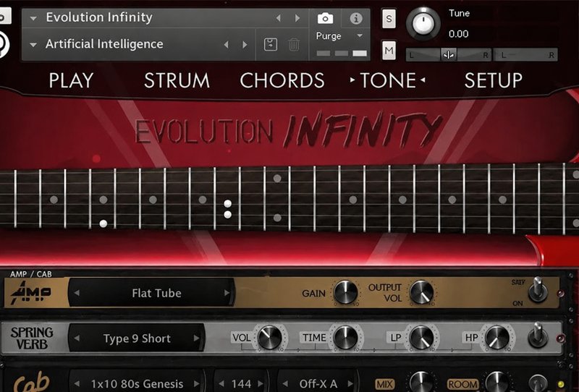Viewport: 579px width, 392px height.
Task: Switch to the STRUM tab
Action: click(177, 80)
